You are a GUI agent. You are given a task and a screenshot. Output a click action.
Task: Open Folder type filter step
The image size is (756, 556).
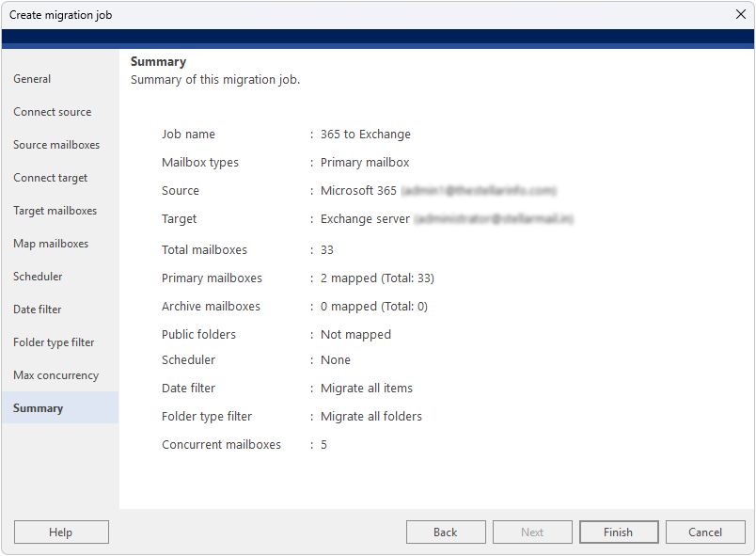coord(54,342)
